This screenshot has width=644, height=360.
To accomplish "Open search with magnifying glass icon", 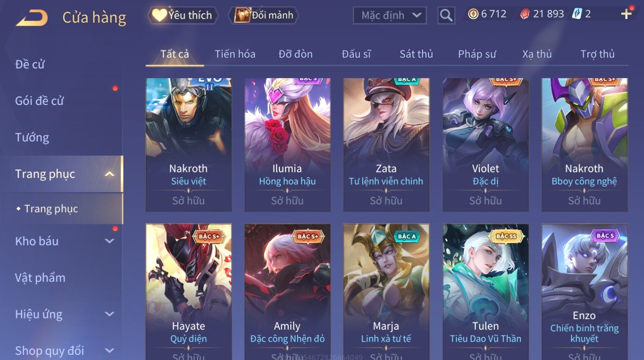I will [446, 16].
